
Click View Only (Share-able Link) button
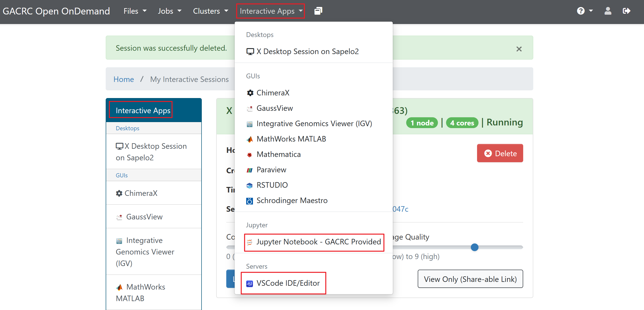pyautogui.click(x=470, y=279)
